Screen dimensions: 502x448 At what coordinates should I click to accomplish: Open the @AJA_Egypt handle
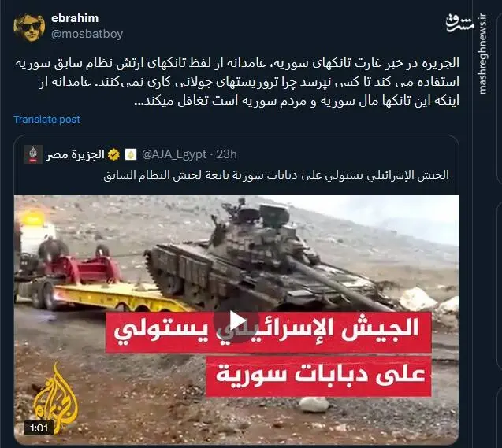click(x=174, y=155)
